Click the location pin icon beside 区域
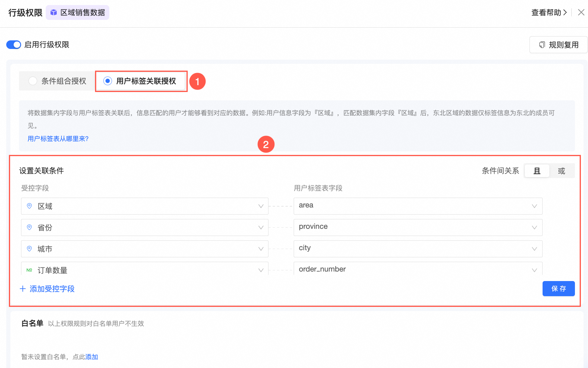This screenshot has height=368, width=588. pyautogui.click(x=29, y=206)
